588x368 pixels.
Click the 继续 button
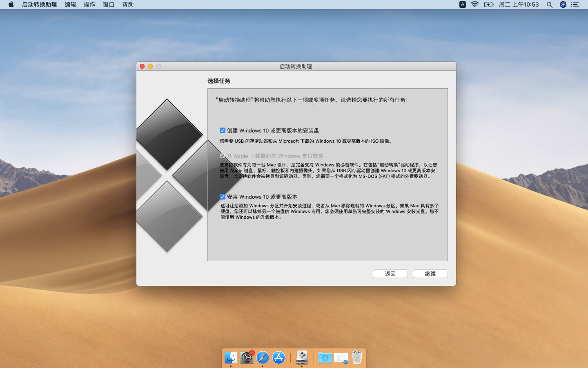430,274
